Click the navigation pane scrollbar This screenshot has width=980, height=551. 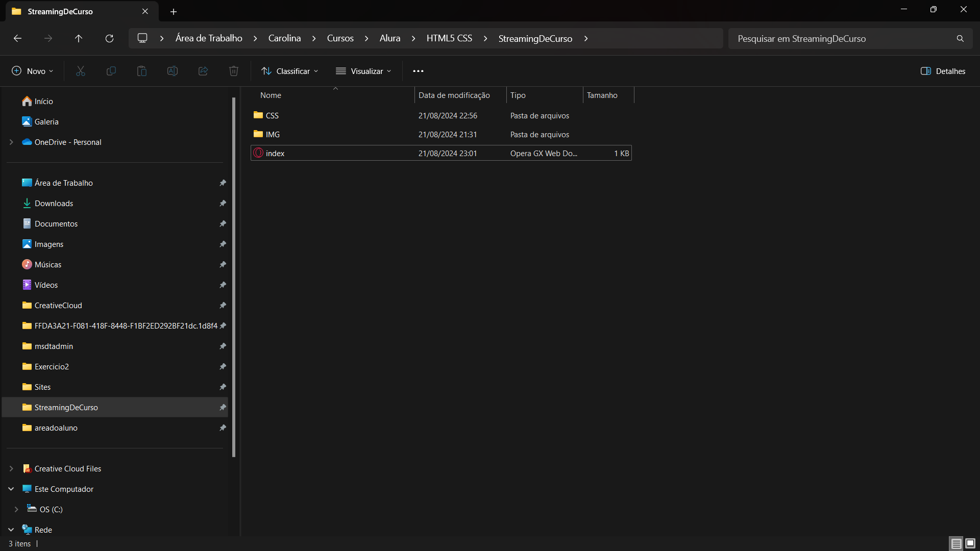click(234, 277)
